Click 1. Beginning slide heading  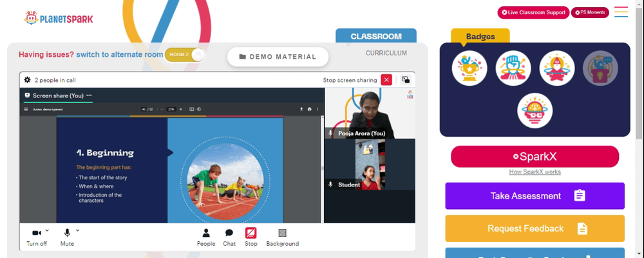pyautogui.click(x=105, y=153)
